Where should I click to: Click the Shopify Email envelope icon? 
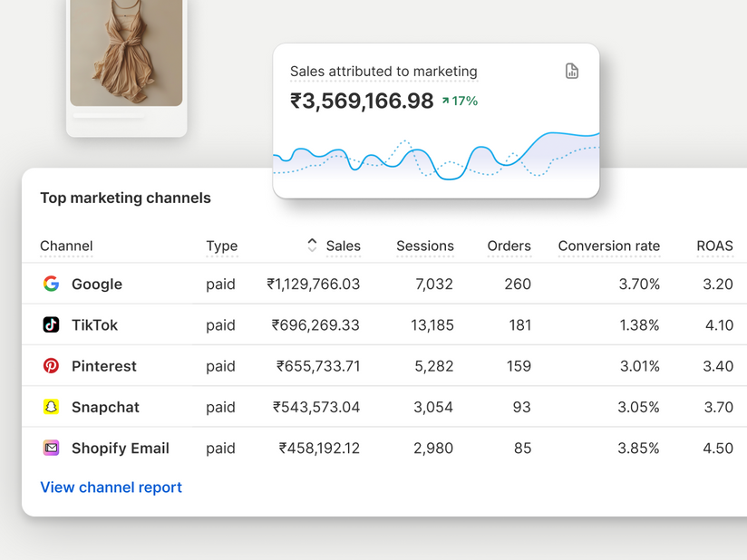[52, 448]
